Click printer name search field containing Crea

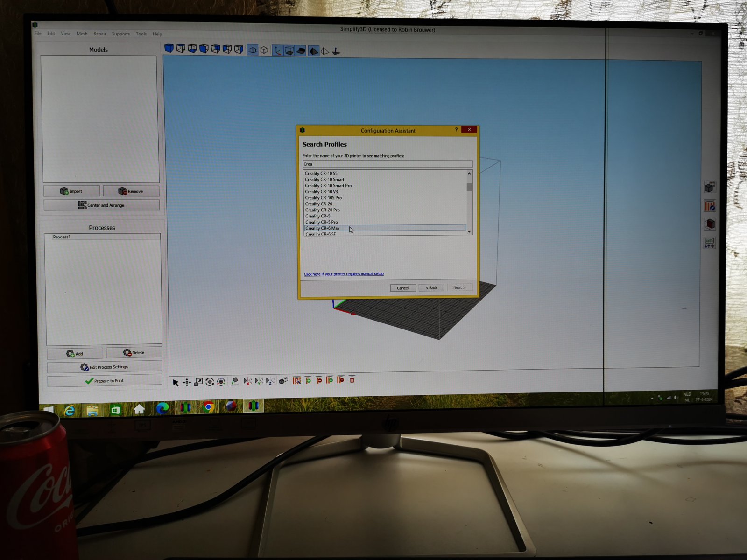tap(388, 164)
